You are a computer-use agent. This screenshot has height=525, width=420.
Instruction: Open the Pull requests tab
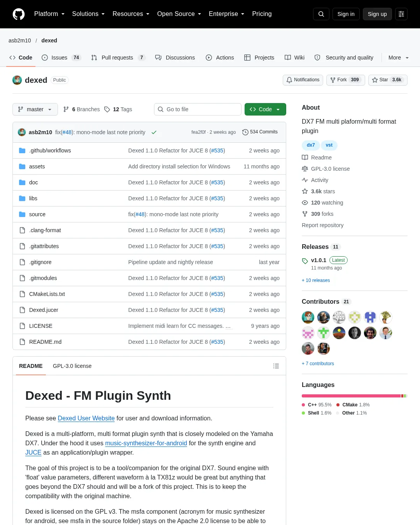(118, 58)
